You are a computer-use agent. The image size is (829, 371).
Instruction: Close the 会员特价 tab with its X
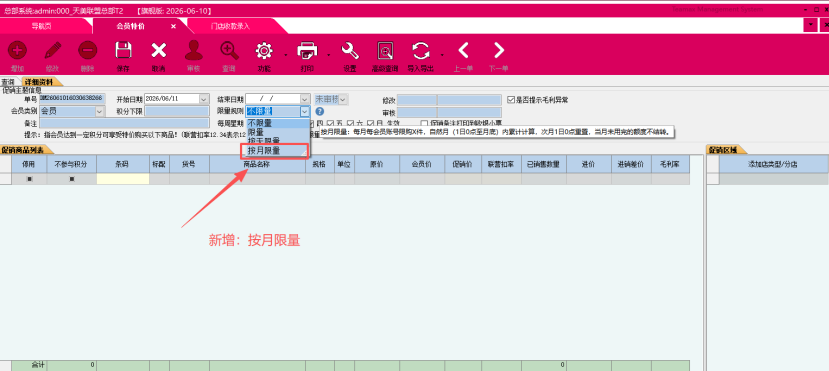(x=173, y=26)
